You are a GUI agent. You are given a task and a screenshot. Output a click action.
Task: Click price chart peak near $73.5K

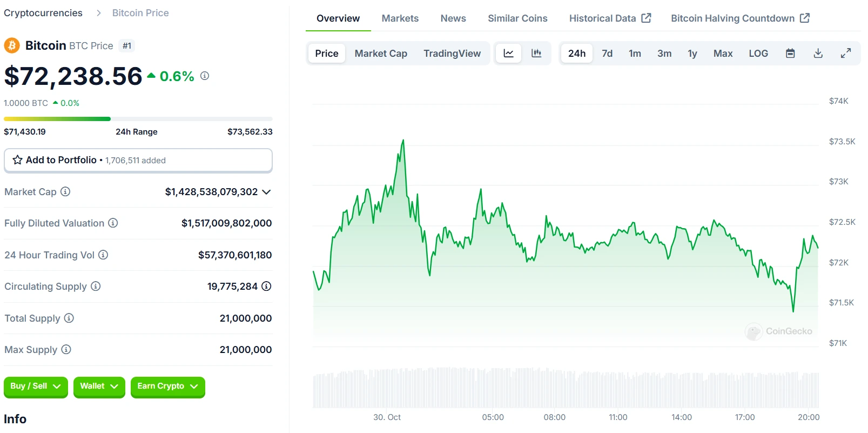403,141
